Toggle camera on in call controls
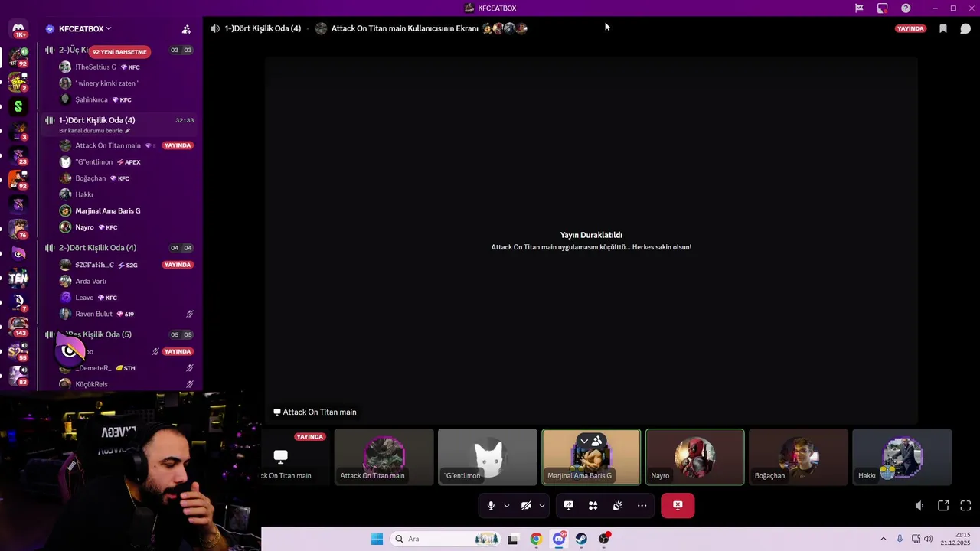 coord(526,505)
